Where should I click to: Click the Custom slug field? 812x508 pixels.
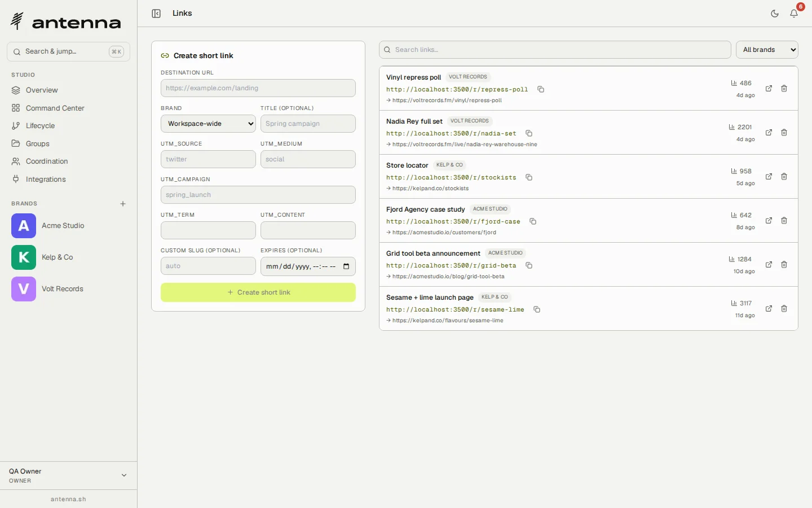(208, 266)
